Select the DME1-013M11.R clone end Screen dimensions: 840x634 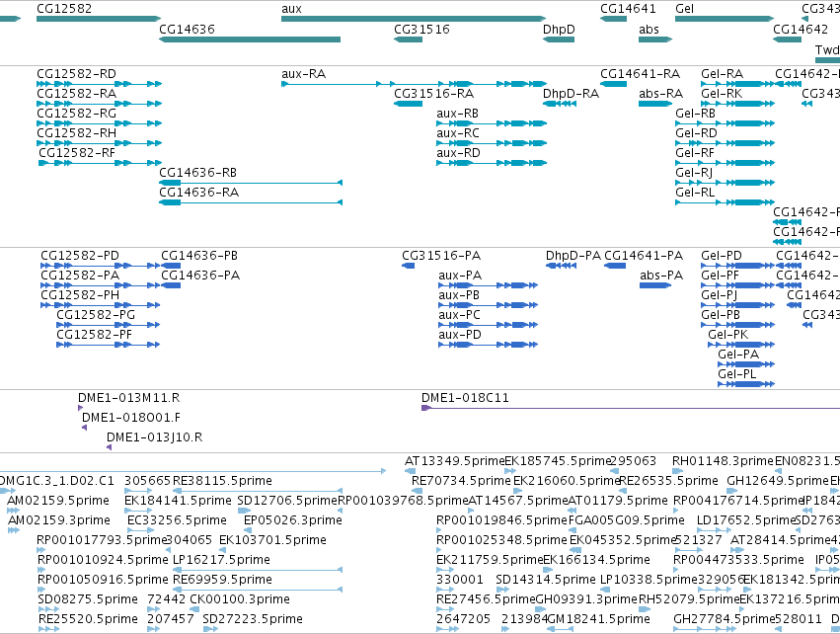coord(80,409)
